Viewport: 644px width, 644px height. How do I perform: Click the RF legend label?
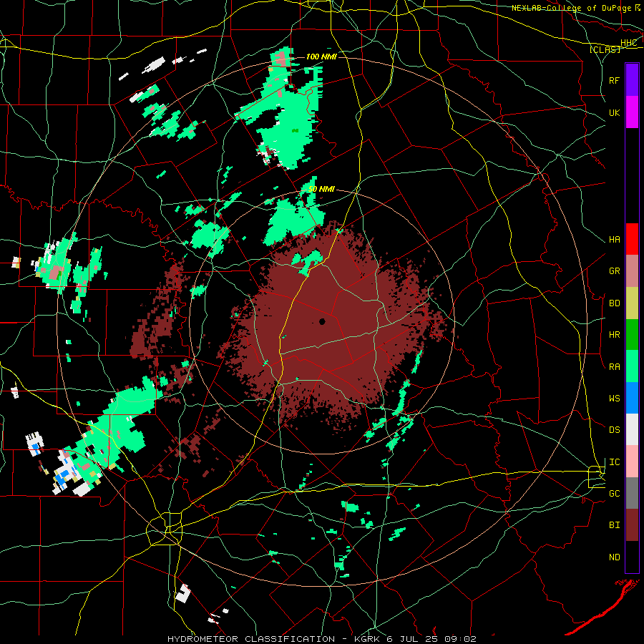tap(614, 80)
